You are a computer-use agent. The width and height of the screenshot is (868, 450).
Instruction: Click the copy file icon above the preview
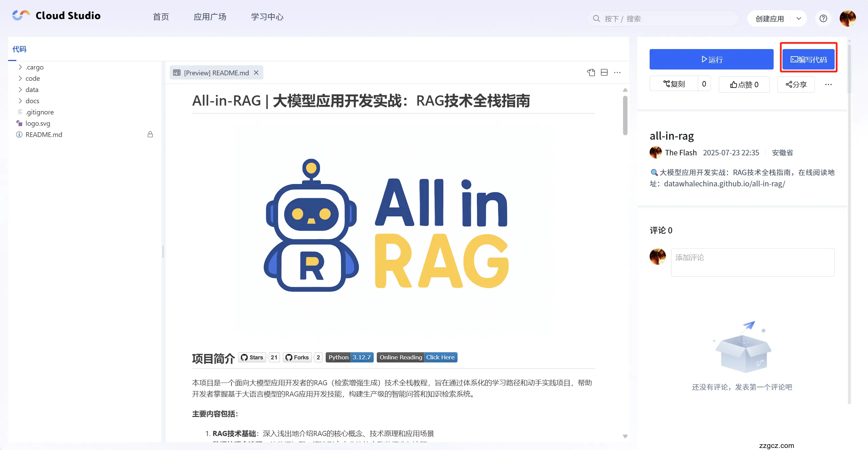pos(591,72)
